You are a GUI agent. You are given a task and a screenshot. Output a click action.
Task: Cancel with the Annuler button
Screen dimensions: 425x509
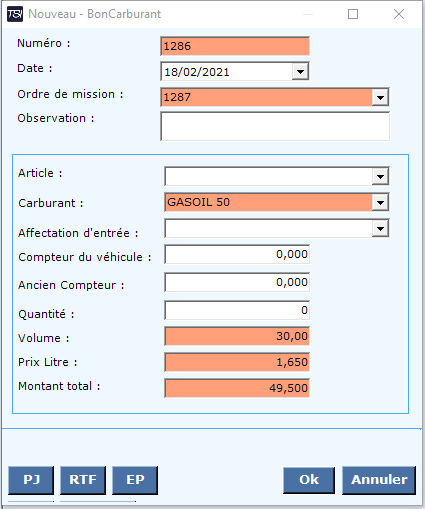pos(379,480)
